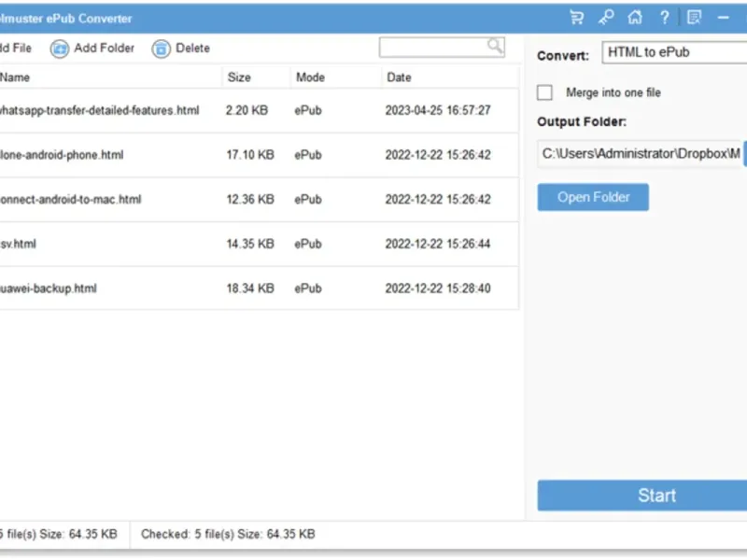Click the feedback note icon
The width and height of the screenshot is (747, 560).
click(694, 18)
